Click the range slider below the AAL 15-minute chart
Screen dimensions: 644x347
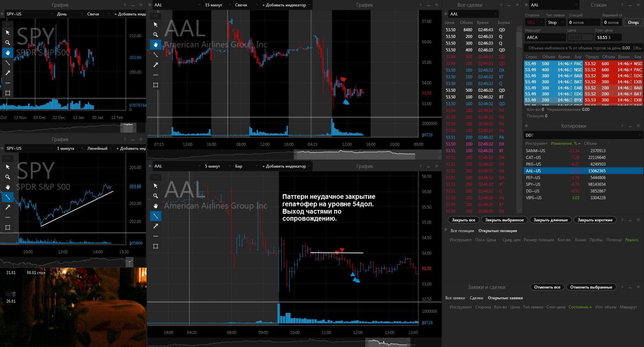pos(355,155)
